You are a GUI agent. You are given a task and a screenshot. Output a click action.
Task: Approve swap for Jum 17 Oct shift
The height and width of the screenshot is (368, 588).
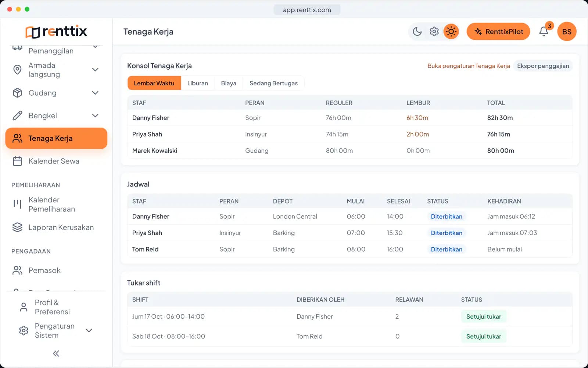coord(484,316)
